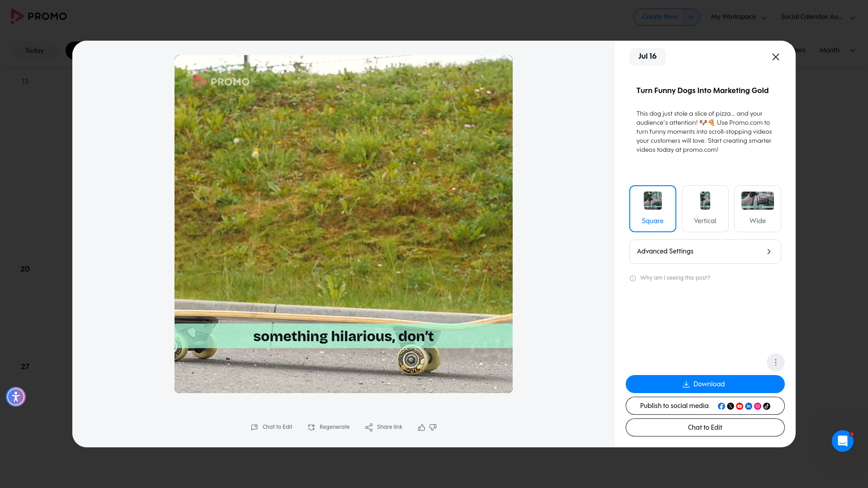Open Social Calendar Au... dropdown
This screenshot has height=488, width=868.
tap(818, 17)
